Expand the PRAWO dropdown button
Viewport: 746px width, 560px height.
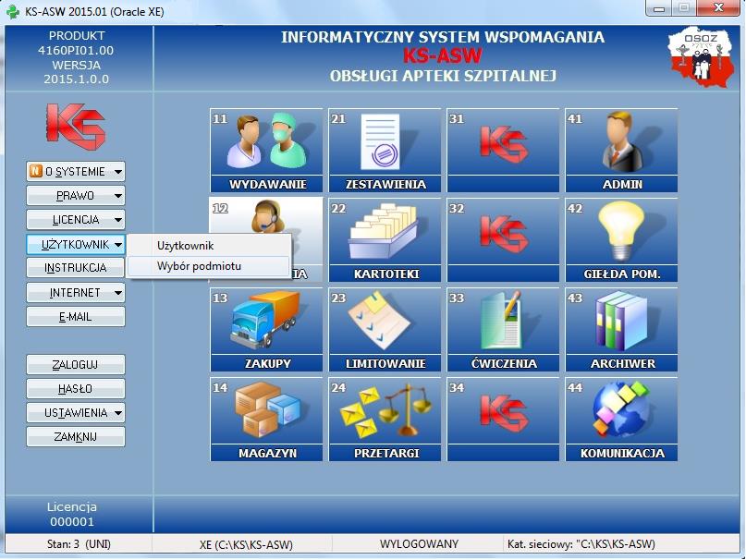[x=76, y=196]
